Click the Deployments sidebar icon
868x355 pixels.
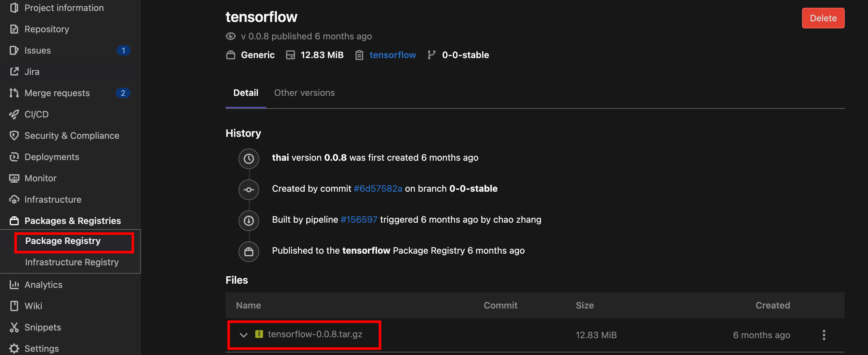point(14,157)
